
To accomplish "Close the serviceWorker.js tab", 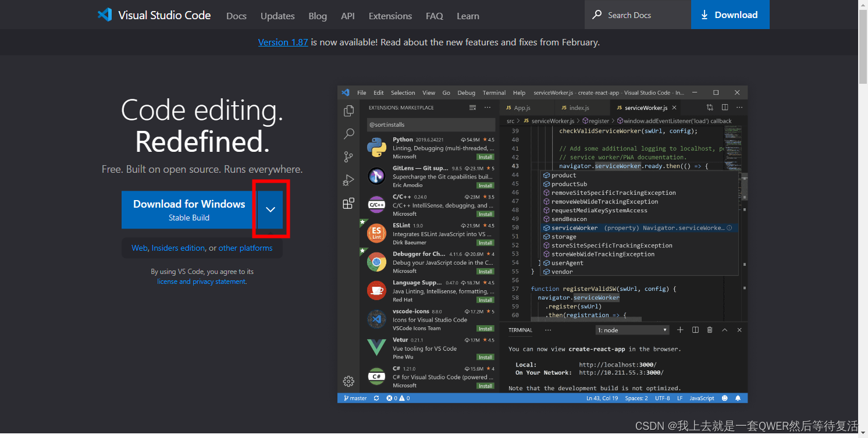I will (674, 108).
